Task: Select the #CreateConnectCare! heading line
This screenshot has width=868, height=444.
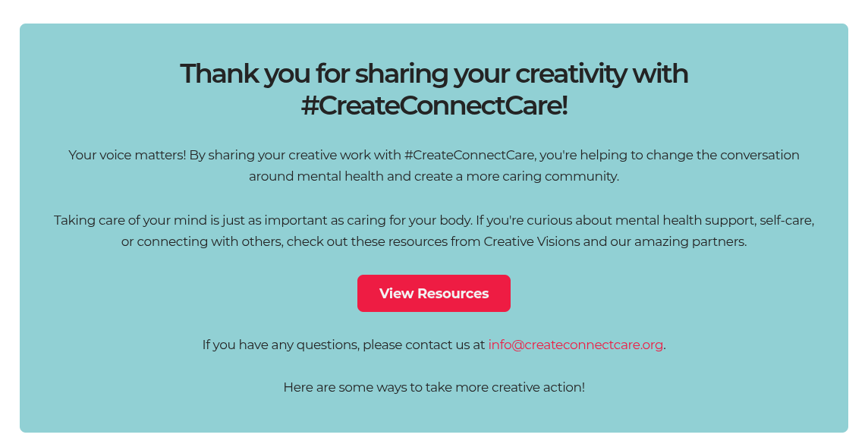Action: (434, 105)
